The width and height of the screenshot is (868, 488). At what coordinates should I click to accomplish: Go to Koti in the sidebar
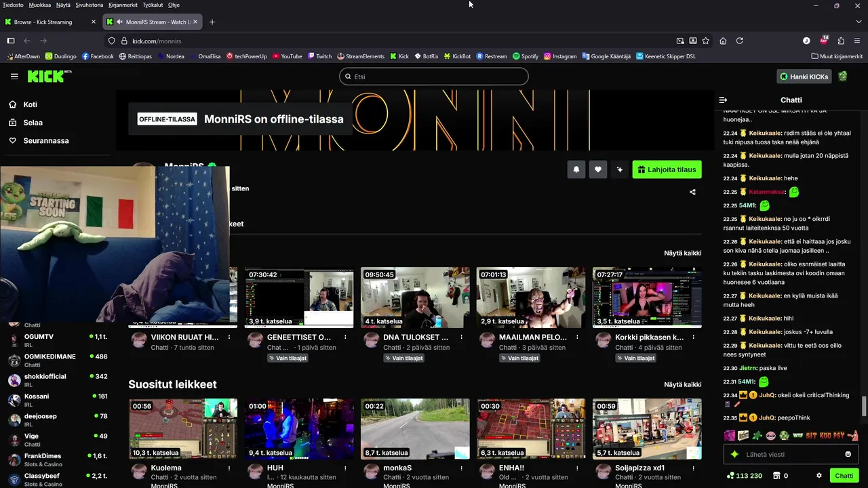(30, 104)
